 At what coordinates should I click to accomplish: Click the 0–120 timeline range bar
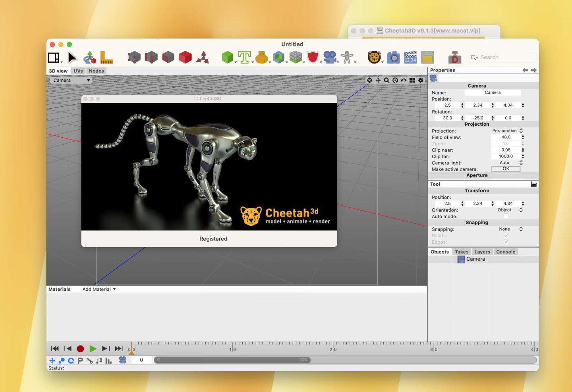[x=232, y=360]
